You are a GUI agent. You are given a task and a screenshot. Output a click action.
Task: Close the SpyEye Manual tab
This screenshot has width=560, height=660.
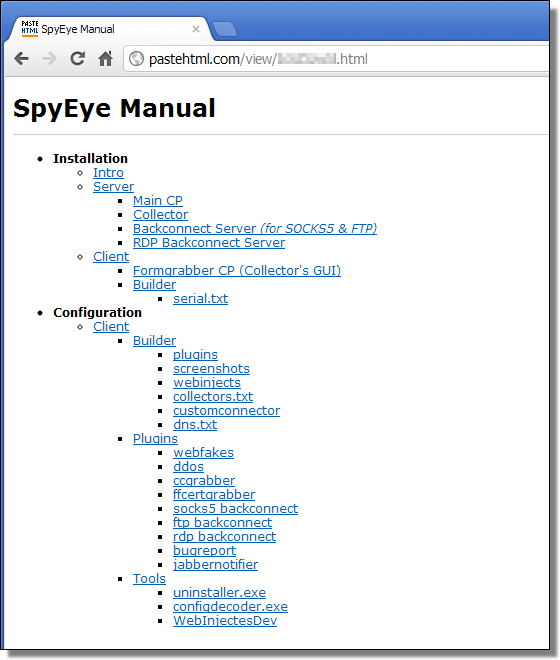click(x=196, y=29)
